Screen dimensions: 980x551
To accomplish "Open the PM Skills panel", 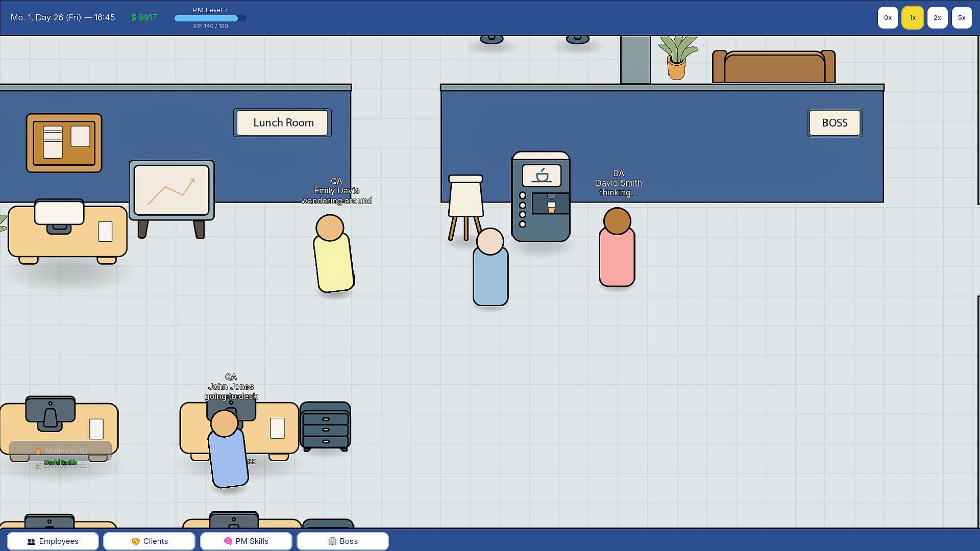I will (x=246, y=541).
